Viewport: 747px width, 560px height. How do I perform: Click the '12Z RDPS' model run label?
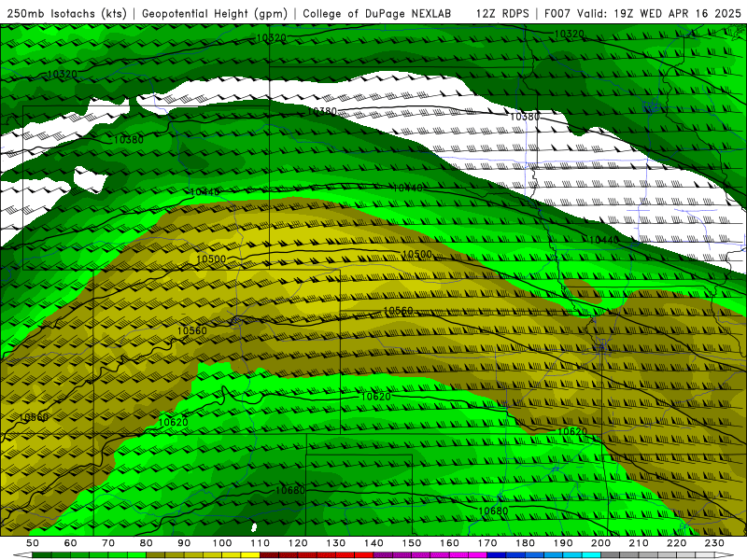[x=502, y=13]
